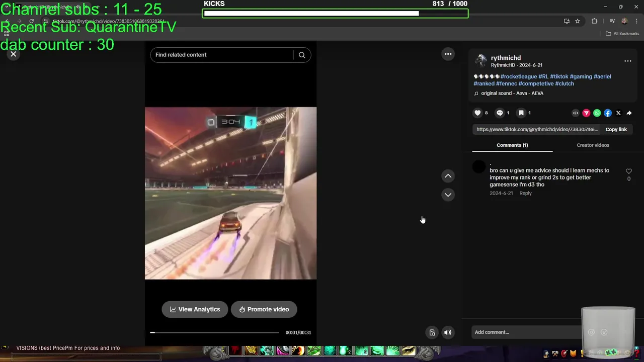Viewport: 644px width, 362px height.
Task: Play or pause the Rocket League video
Action: pyautogui.click(x=230, y=193)
